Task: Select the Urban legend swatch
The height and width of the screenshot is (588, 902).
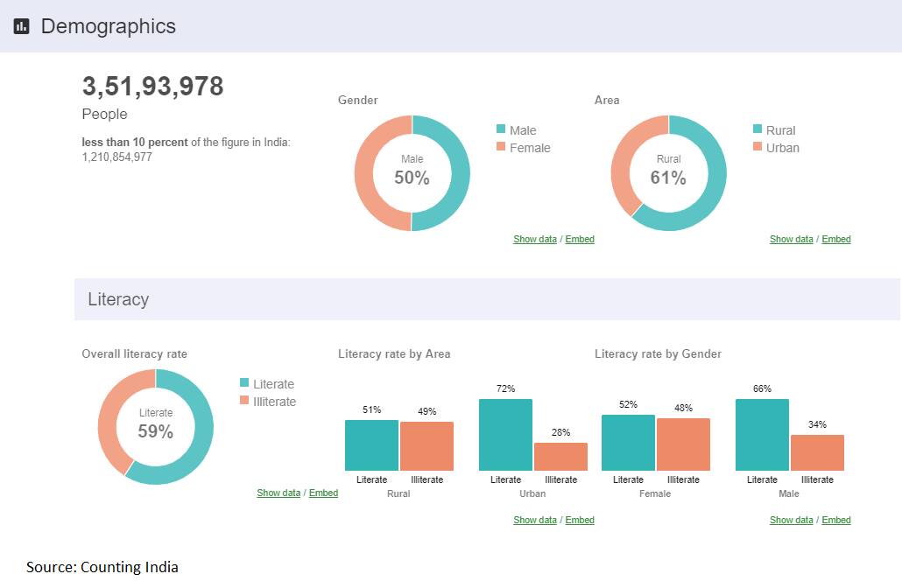Action: click(x=758, y=147)
